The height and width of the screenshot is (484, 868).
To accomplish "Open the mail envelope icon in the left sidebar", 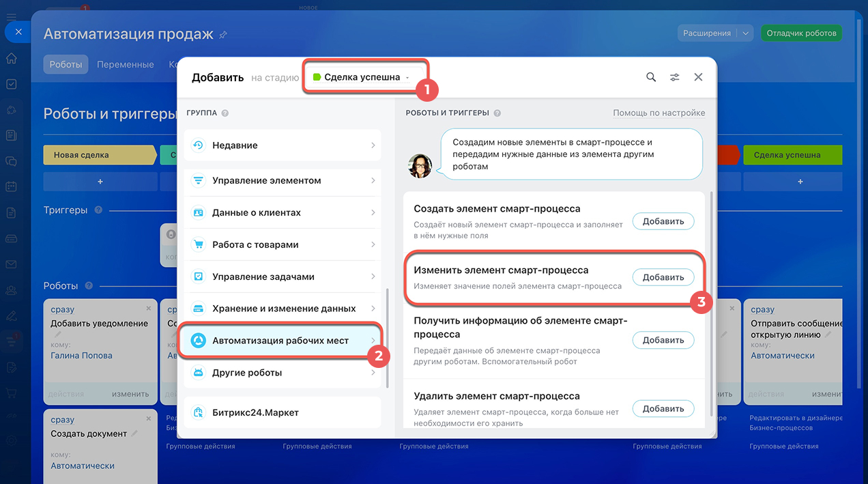I will pos(11,264).
